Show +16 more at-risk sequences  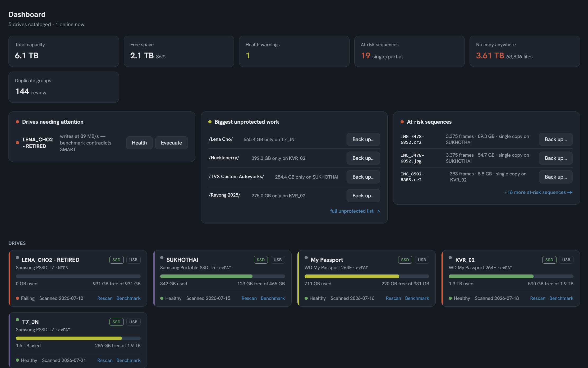tap(538, 192)
